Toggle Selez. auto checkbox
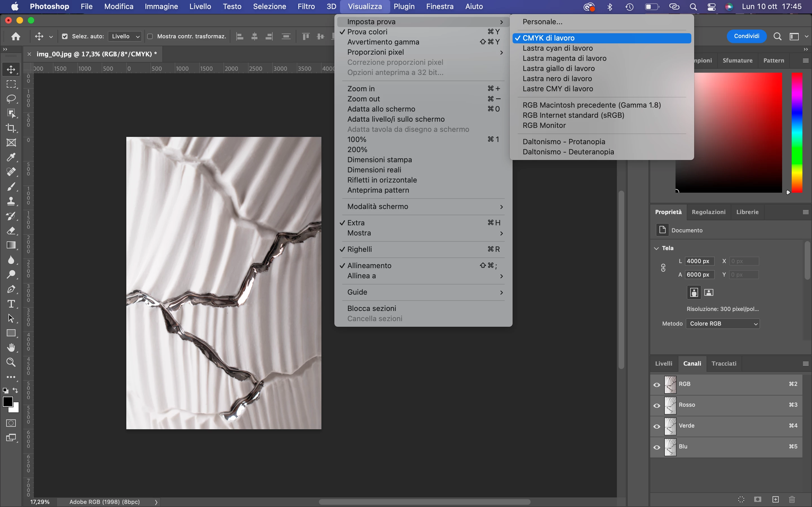812x507 pixels. point(65,36)
